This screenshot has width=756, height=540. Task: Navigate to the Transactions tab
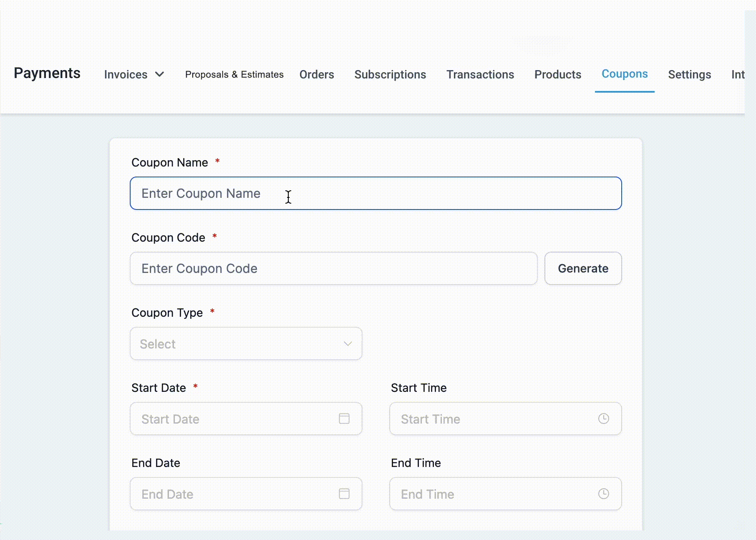pos(480,74)
